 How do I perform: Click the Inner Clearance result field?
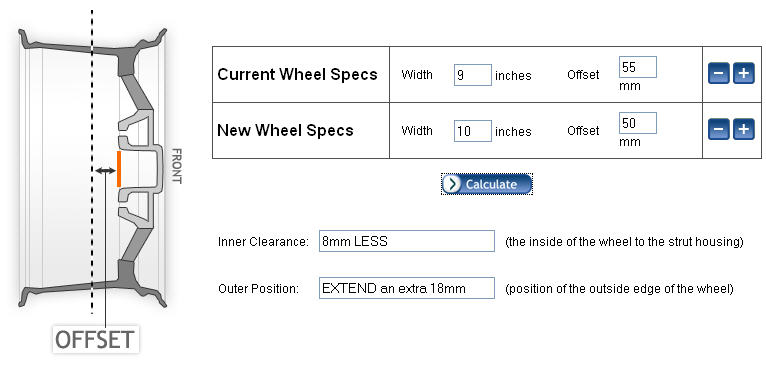pos(406,241)
